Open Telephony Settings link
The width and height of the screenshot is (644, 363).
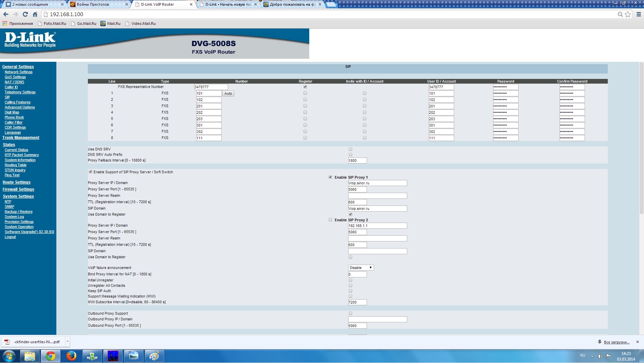20,92
